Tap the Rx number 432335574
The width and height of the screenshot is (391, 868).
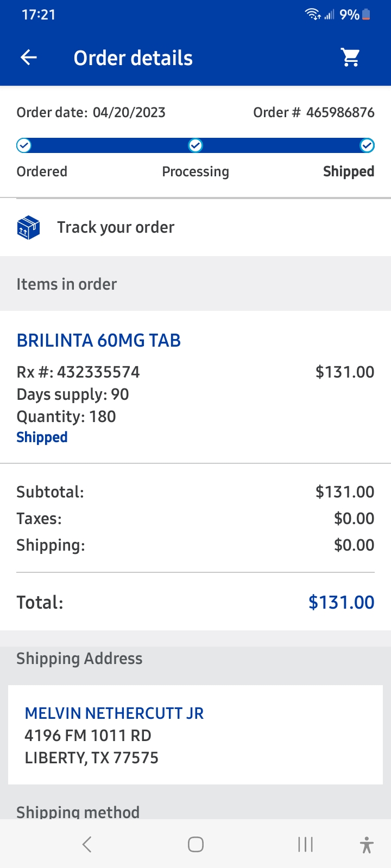[98, 372]
